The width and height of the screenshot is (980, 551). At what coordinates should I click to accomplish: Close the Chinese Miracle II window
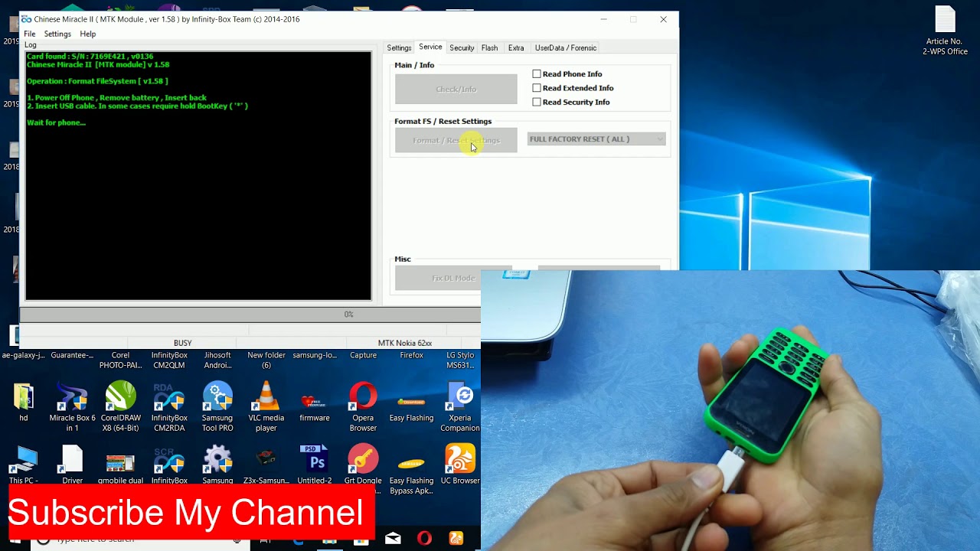click(663, 19)
